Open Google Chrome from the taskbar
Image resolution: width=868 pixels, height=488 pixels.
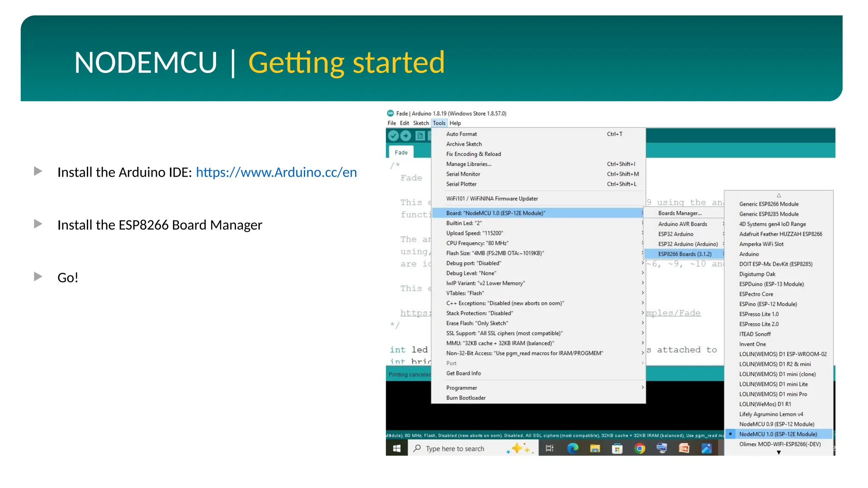click(640, 448)
